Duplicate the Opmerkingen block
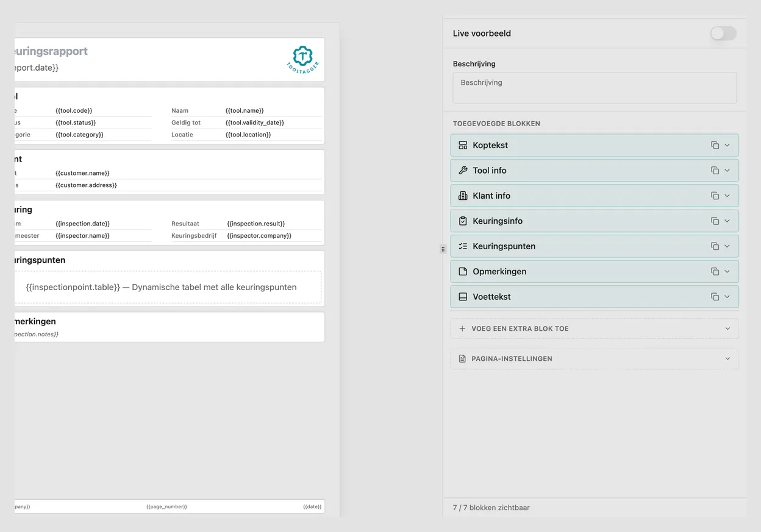The height and width of the screenshot is (532, 761). point(715,272)
